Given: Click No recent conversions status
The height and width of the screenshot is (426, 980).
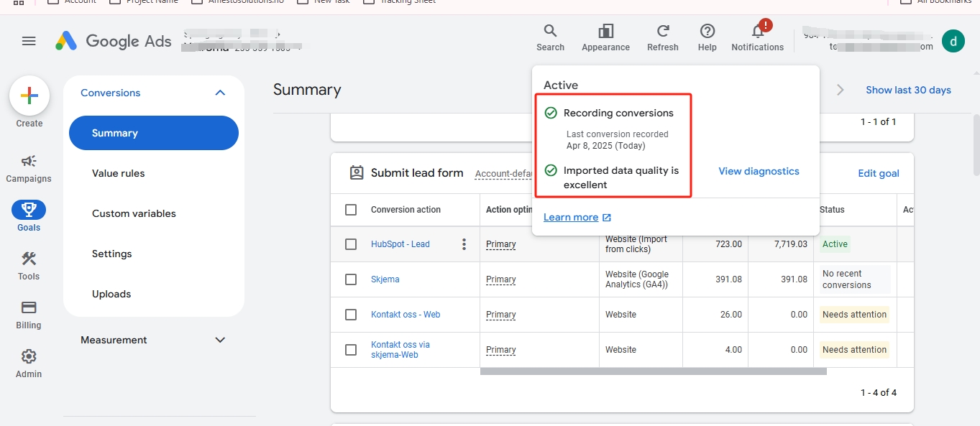Looking at the screenshot, I should (855, 279).
